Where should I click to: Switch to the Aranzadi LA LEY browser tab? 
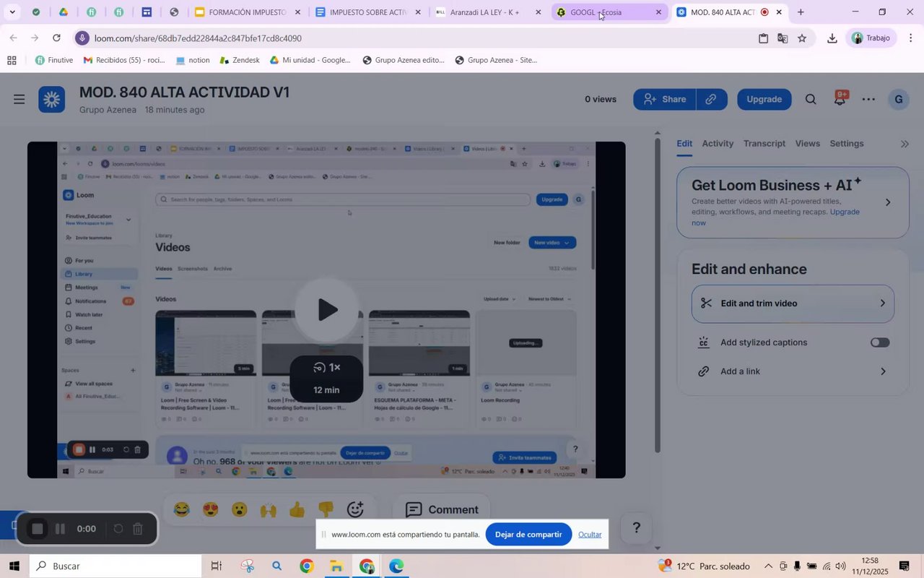click(x=489, y=12)
